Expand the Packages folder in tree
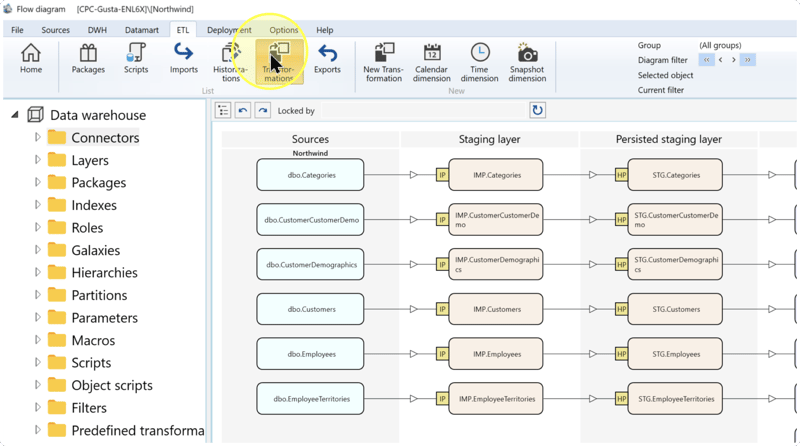The image size is (800, 446). [x=37, y=182]
